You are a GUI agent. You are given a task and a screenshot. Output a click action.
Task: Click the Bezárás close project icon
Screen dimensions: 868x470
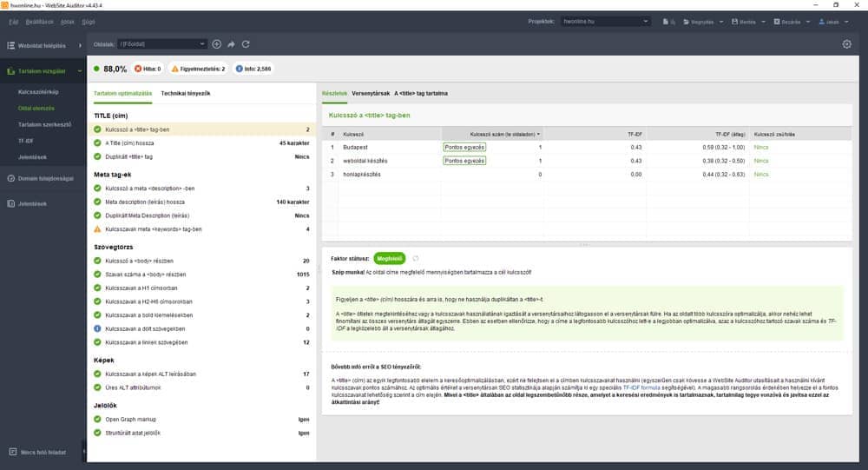777,22
